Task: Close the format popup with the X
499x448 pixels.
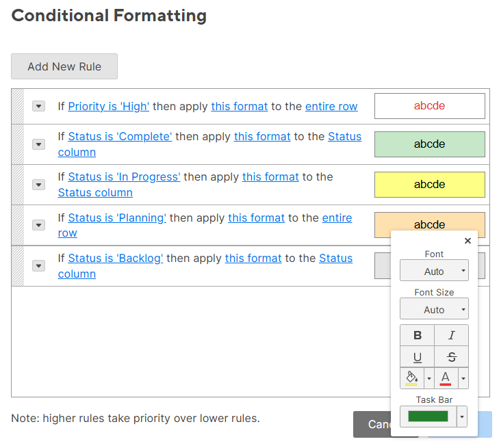Action: [x=468, y=241]
